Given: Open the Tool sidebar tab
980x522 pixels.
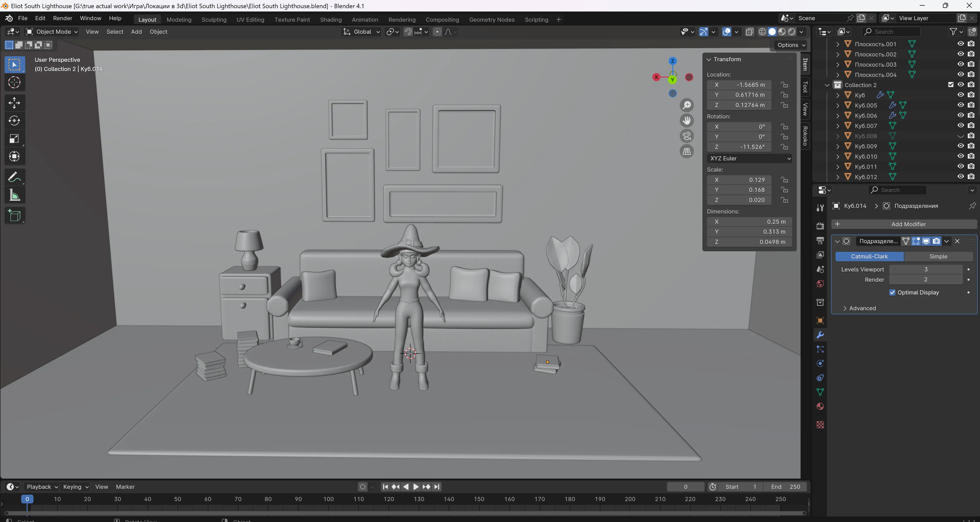Looking at the screenshot, I should pos(805,87).
